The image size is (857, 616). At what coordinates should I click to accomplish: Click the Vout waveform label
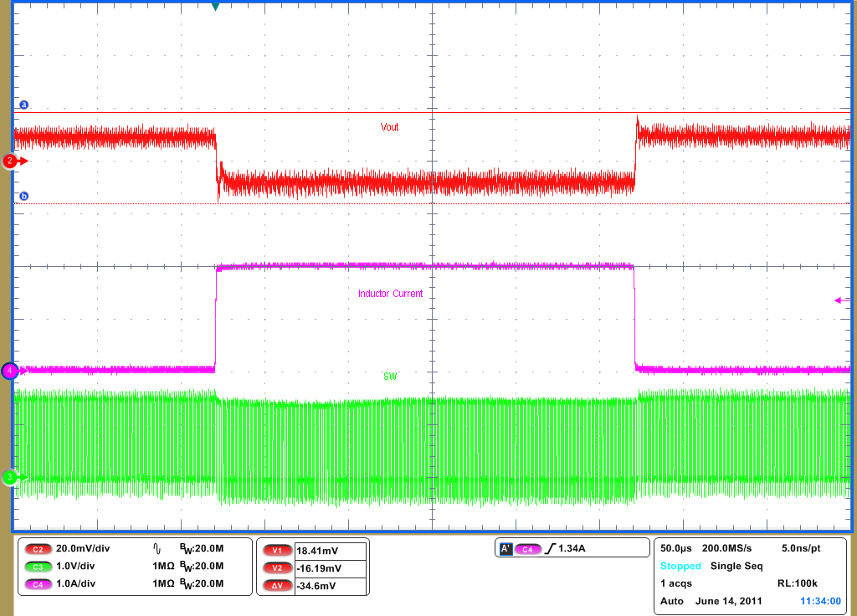[x=389, y=127]
